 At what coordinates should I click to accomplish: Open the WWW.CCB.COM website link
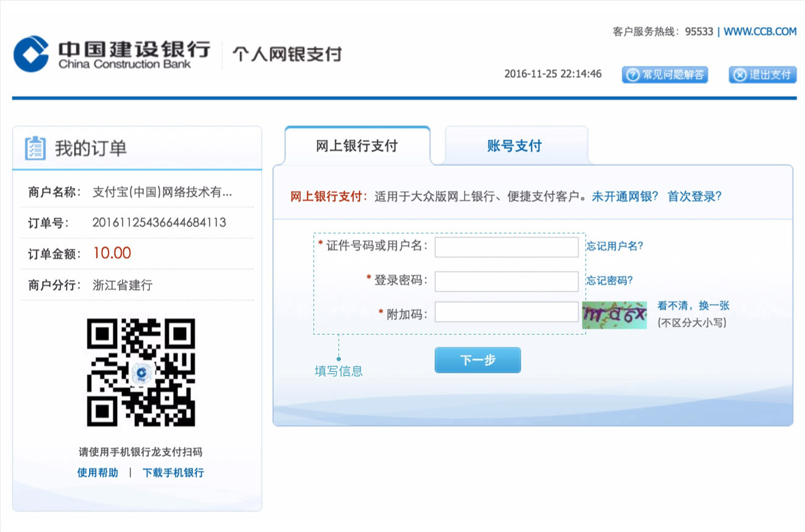click(760, 32)
